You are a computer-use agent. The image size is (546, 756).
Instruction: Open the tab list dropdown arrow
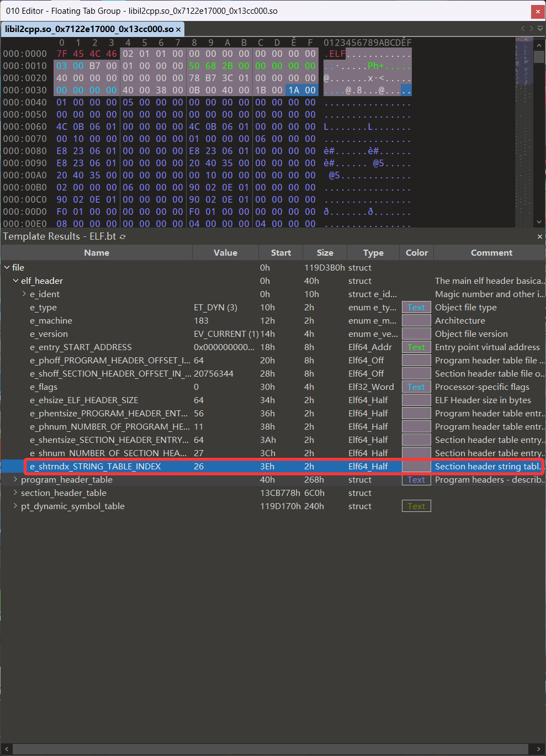pyautogui.click(x=540, y=28)
